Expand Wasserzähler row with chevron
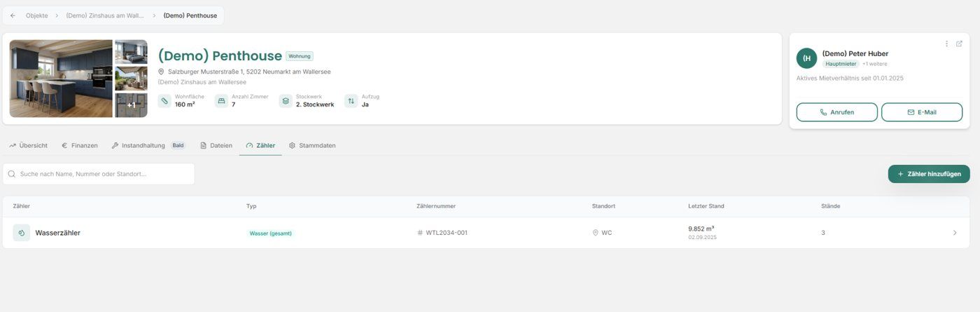 (955, 233)
